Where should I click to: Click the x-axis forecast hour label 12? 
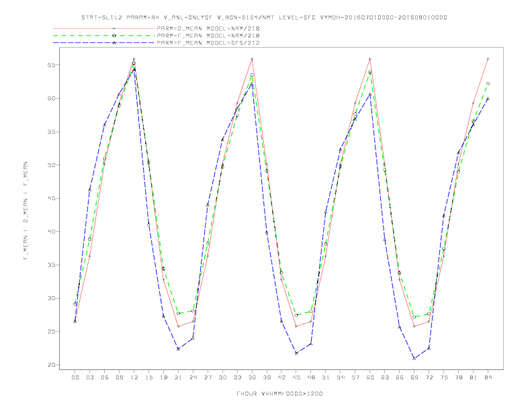tap(134, 377)
